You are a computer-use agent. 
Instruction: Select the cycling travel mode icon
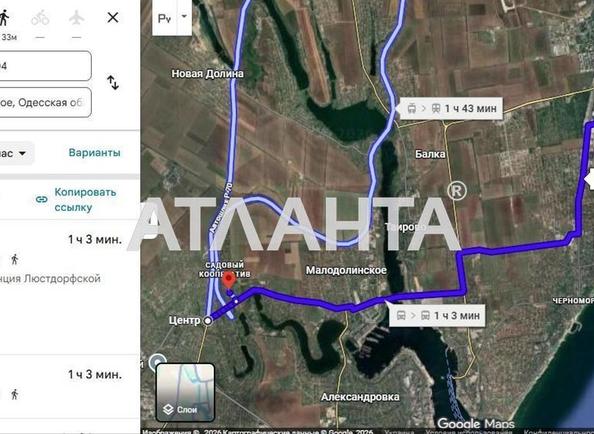(x=40, y=18)
